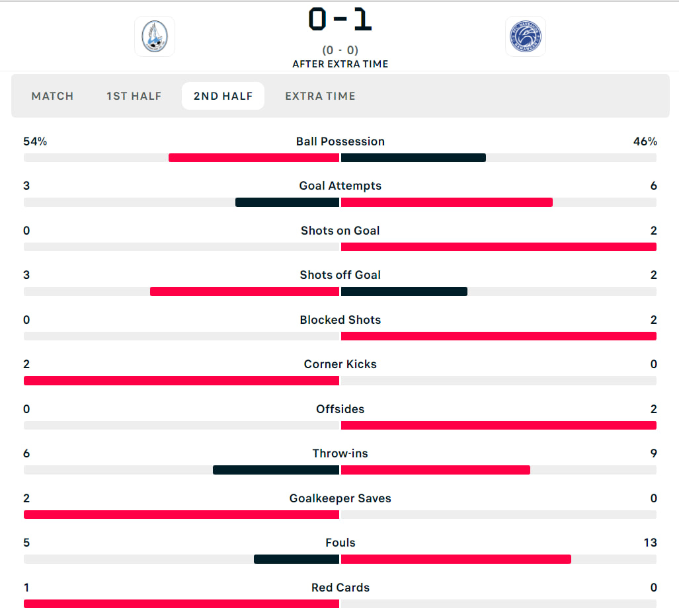Click the Offsides stat label
The image size is (679, 616).
coord(340,409)
